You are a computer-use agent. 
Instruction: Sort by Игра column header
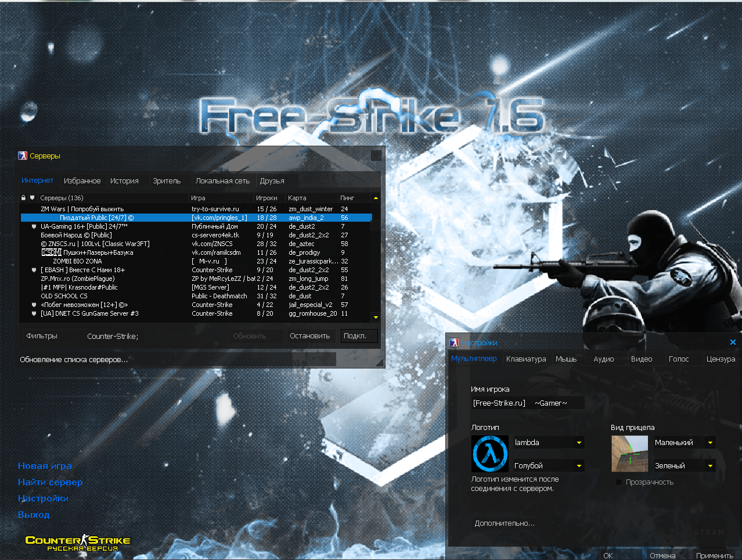tap(221, 198)
